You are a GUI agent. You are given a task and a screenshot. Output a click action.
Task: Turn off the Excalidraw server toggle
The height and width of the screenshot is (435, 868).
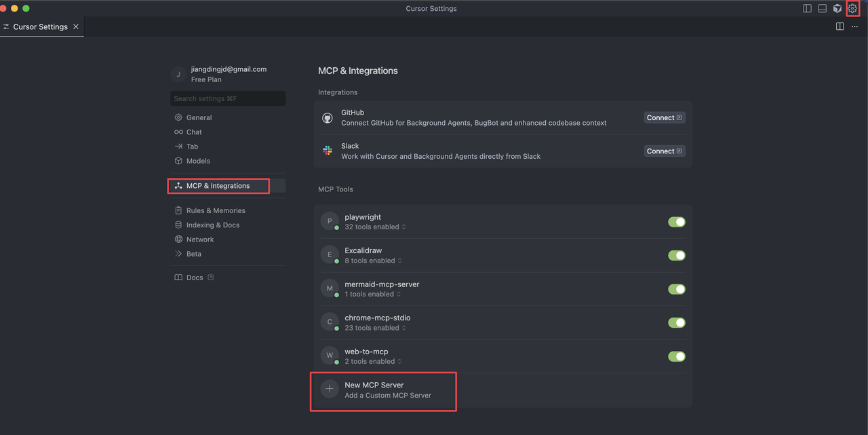pyautogui.click(x=676, y=255)
